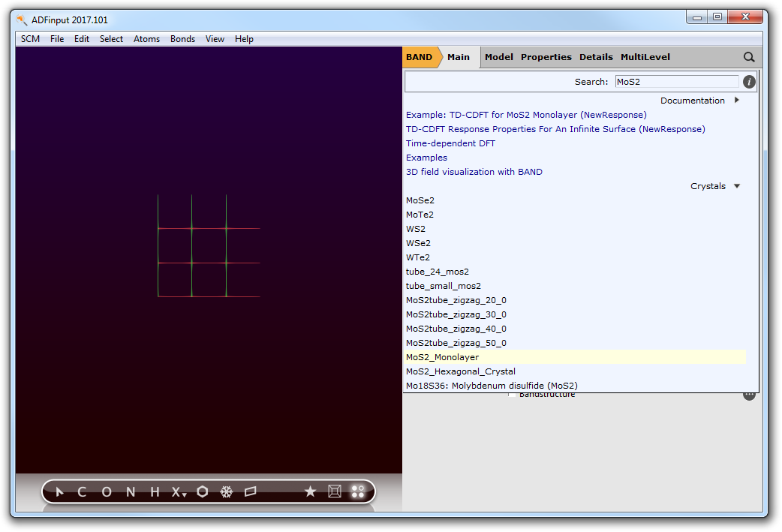Switch to the Details tab
The image size is (782, 532).
(x=596, y=57)
